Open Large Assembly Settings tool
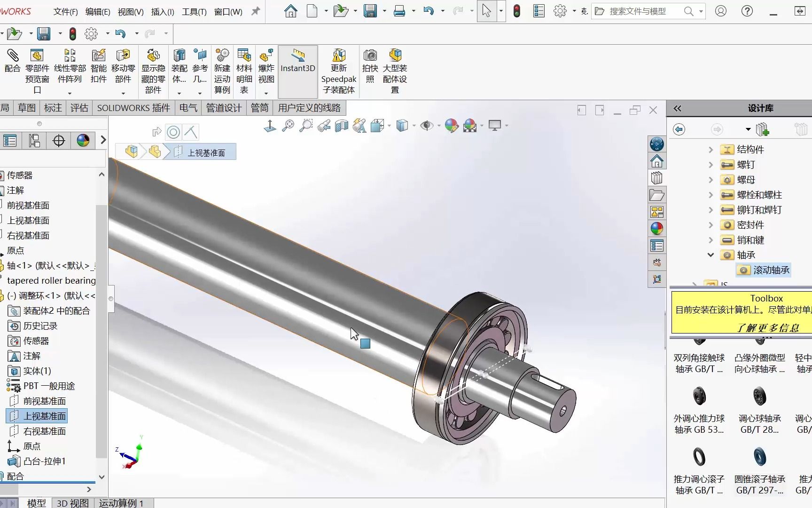Viewport: 812px width, 508px height. (x=395, y=71)
